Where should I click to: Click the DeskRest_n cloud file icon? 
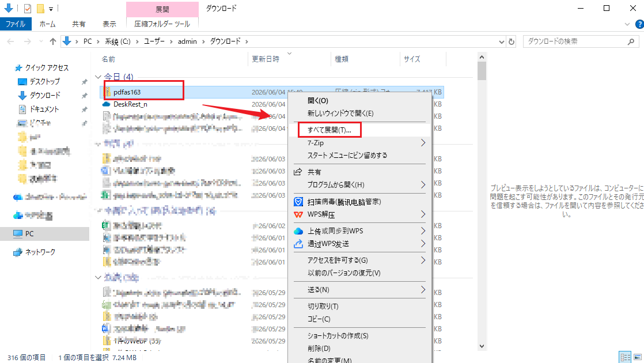point(107,104)
